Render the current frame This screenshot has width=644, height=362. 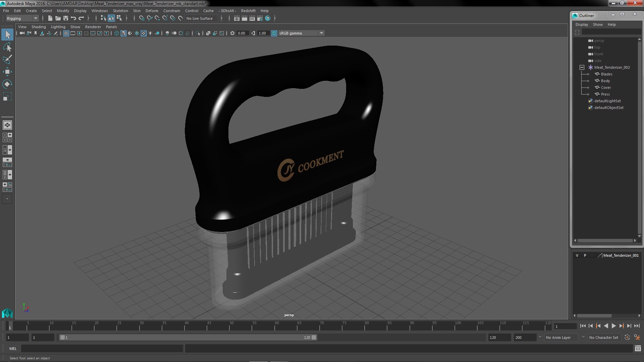[245, 18]
